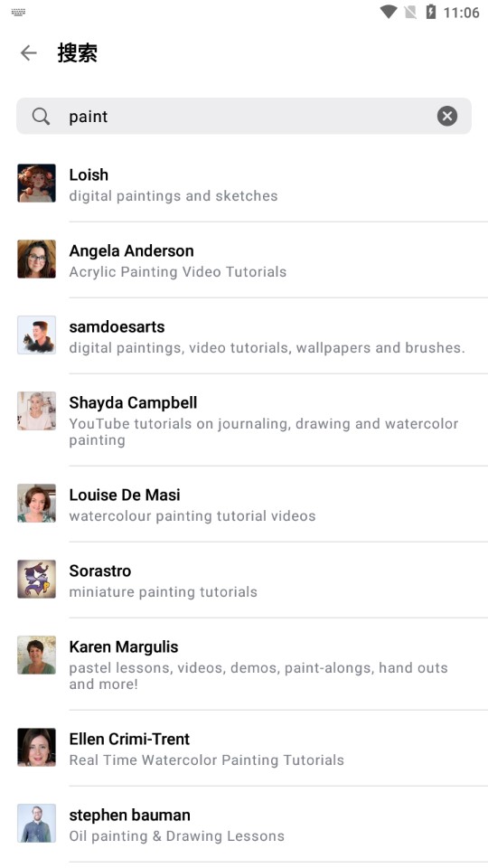The height and width of the screenshot is (868, 488).
Task: Select stephen bauman oil painting result
Action: pos(244,825)
